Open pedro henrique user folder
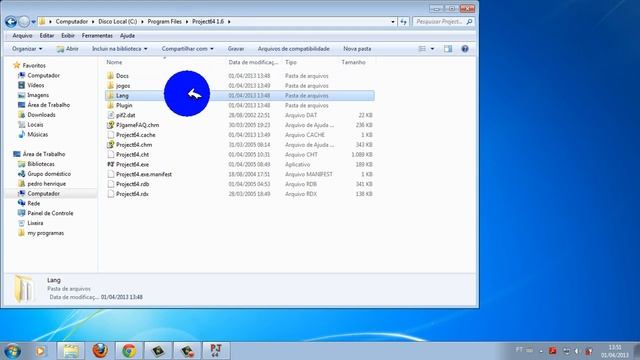Viewport: 640px width, 360px height. click(47, 184)
